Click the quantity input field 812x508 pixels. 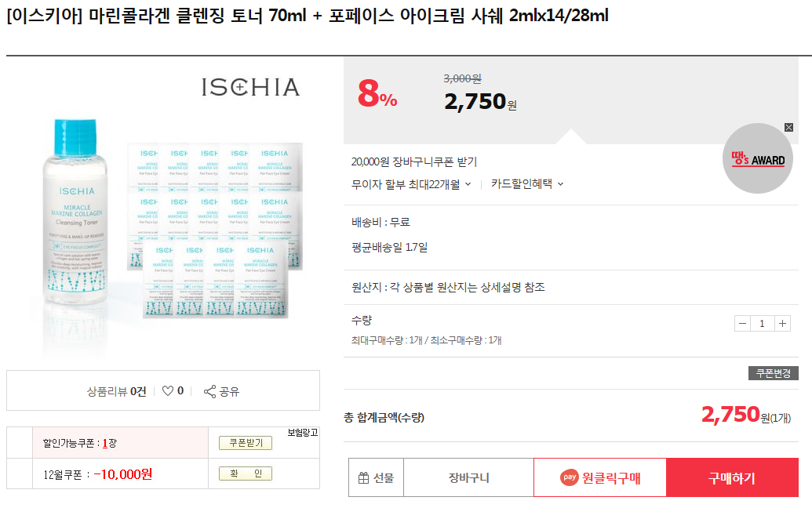(762, 324)
